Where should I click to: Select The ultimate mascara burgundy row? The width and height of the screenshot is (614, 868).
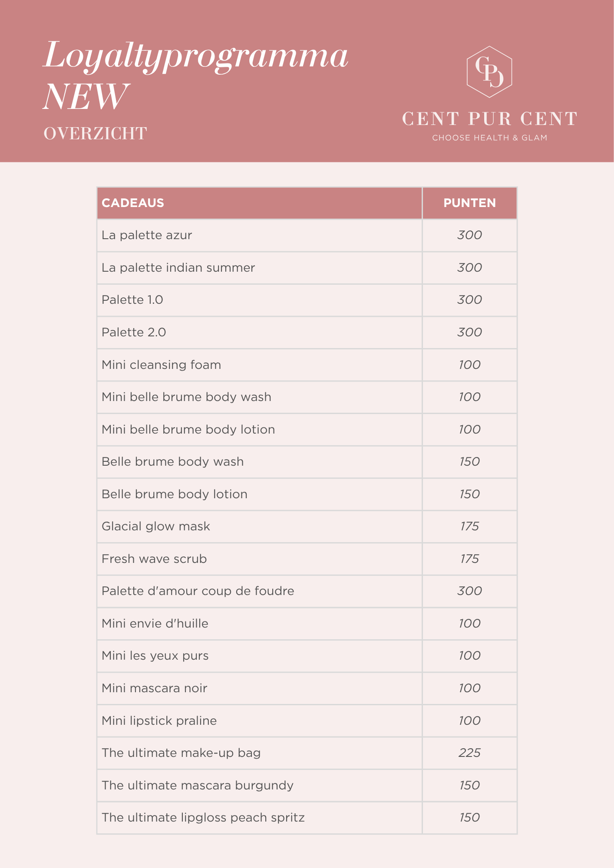(x=197, y=786)
